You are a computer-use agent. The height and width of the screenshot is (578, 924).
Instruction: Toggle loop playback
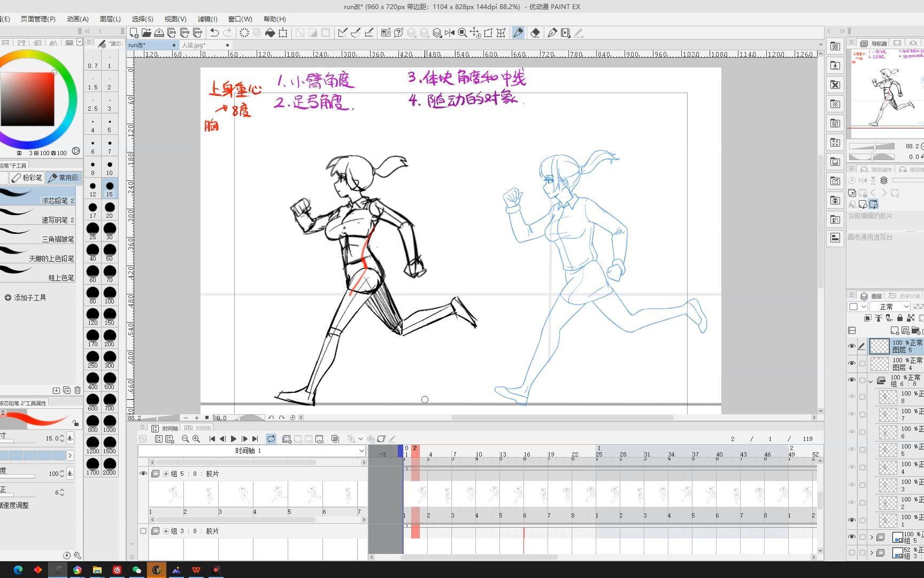point(271,439)
